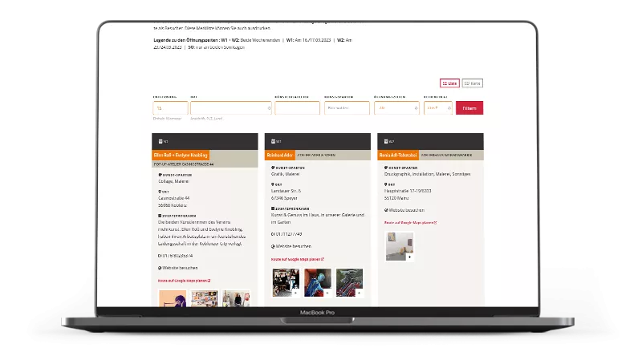This screenshot has height=364, width=642.
Task: Open the Ort location filter field
Action: (230, 108)
